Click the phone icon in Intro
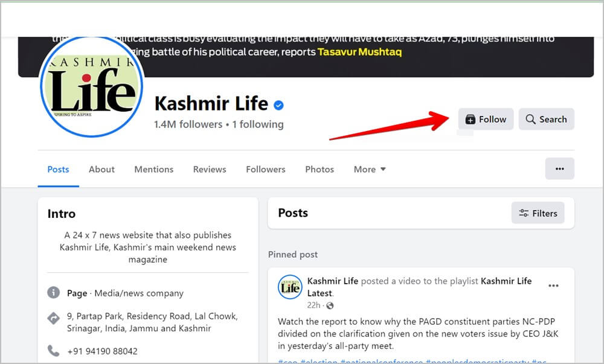Viewport: 604px width, 364px height. click(x=53, y=351)
